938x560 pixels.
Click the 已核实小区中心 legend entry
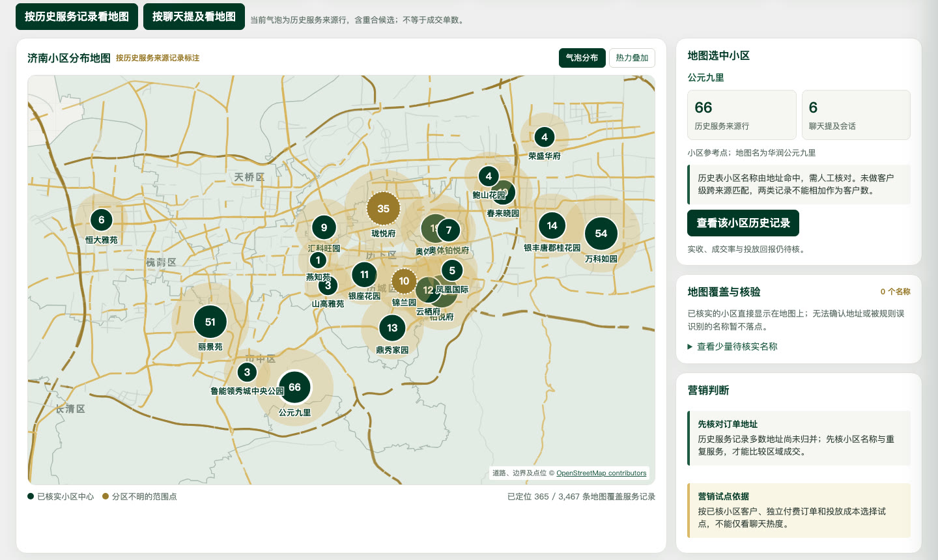click(61, 497)
